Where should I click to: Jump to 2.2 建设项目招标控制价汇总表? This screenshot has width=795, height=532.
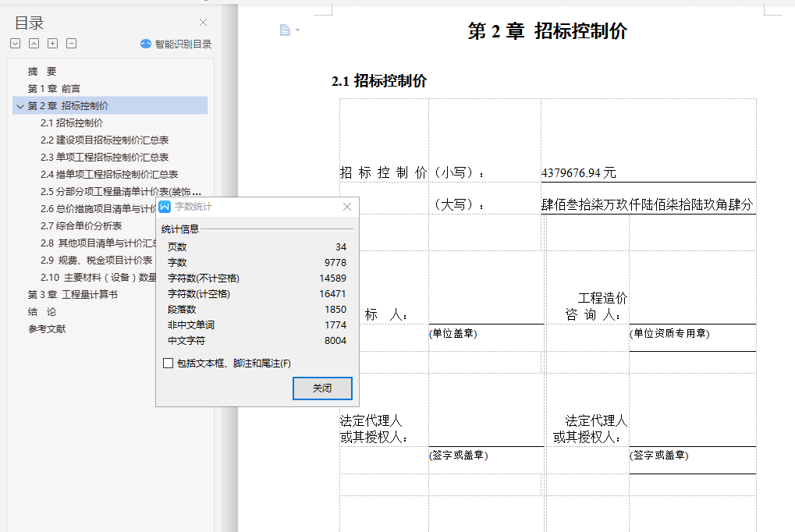[105, 140]
